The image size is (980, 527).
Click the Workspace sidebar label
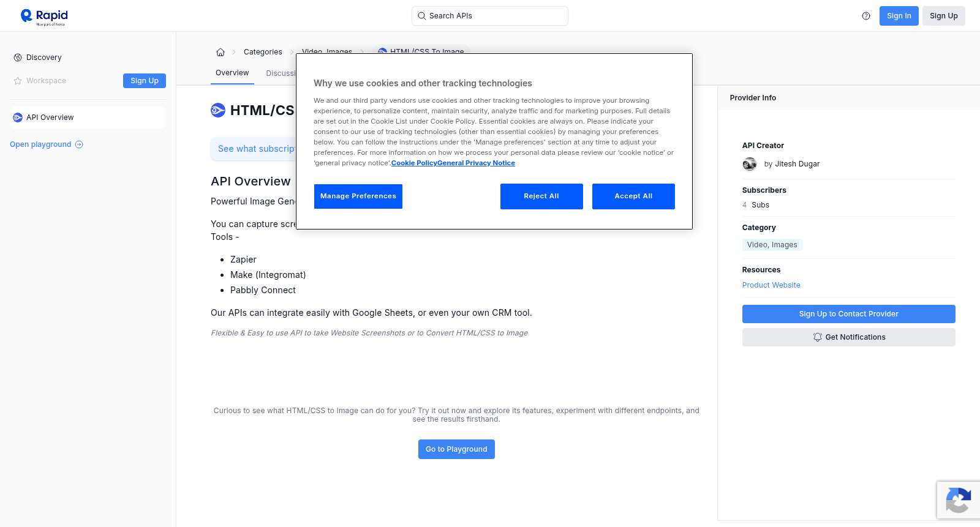46,81
